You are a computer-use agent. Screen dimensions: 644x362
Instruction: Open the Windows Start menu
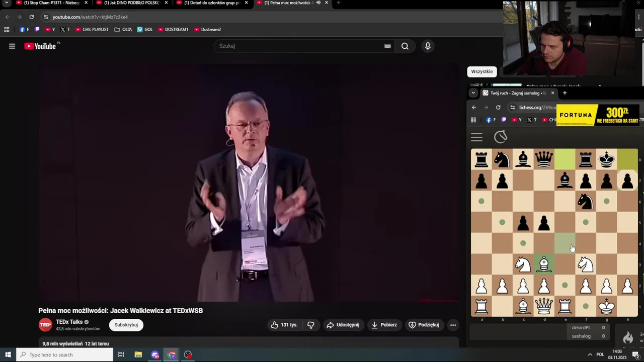point(8,355)
